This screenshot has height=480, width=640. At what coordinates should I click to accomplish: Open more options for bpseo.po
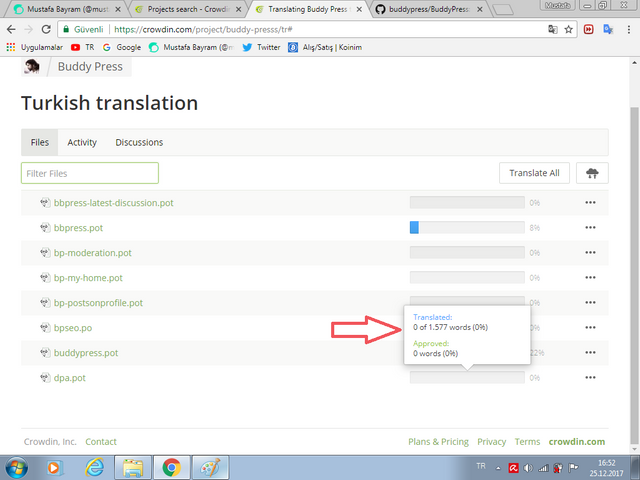point(590,327)
